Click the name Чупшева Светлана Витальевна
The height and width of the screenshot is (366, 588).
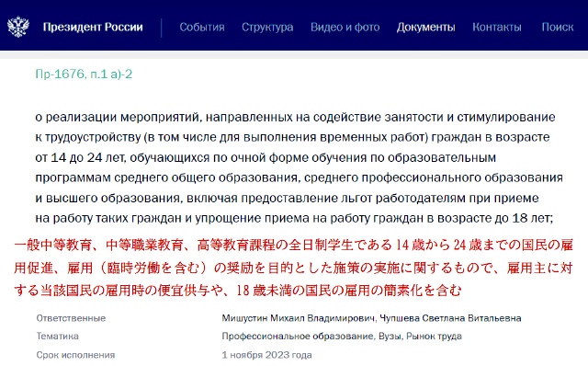tap(450, 318)
